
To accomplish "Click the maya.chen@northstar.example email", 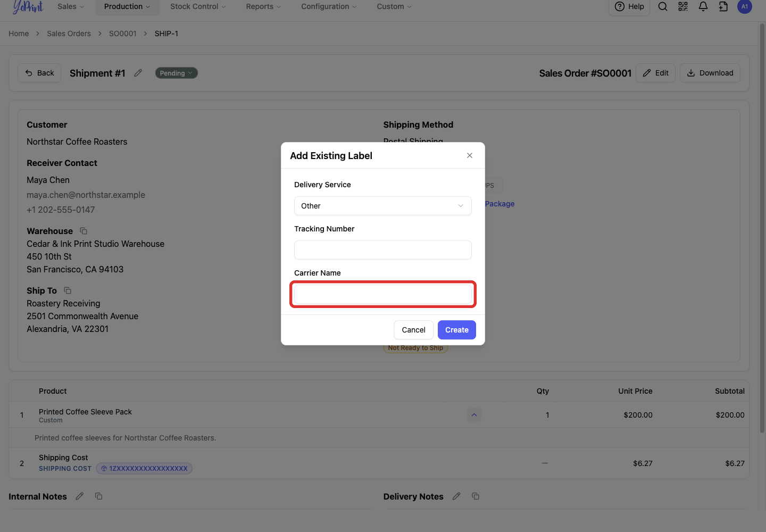I will (86, 195).
